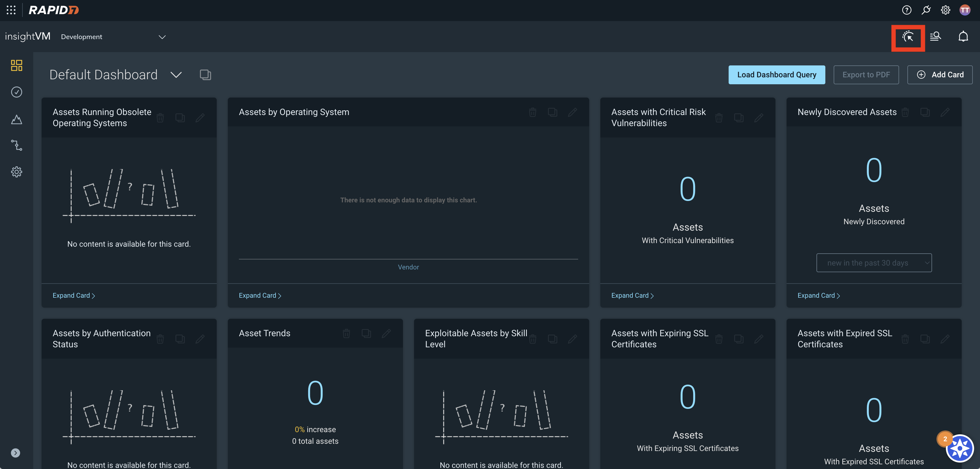Delete the Asset Trends card
980x469 pixels.
pos(346,333)
